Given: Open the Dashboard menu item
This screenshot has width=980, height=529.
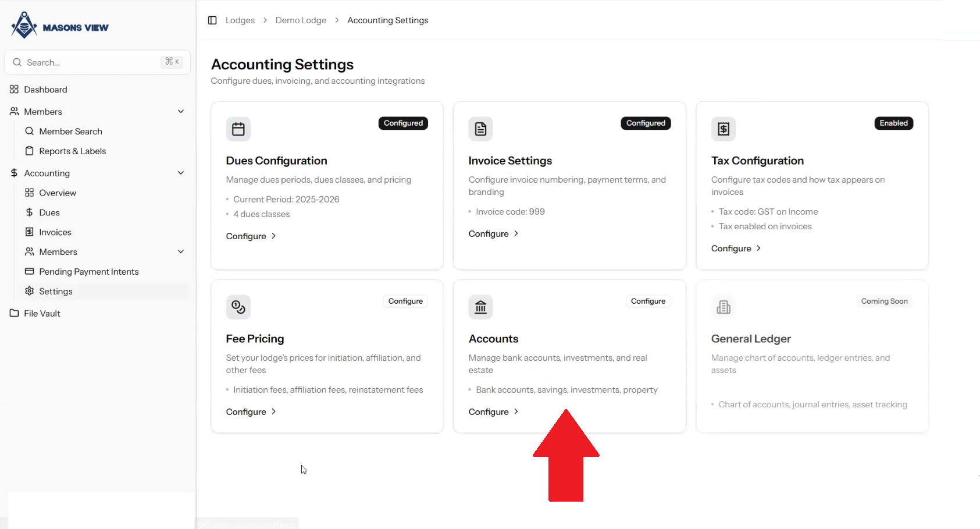Looking at the screenshot, I should pos(45,90).
